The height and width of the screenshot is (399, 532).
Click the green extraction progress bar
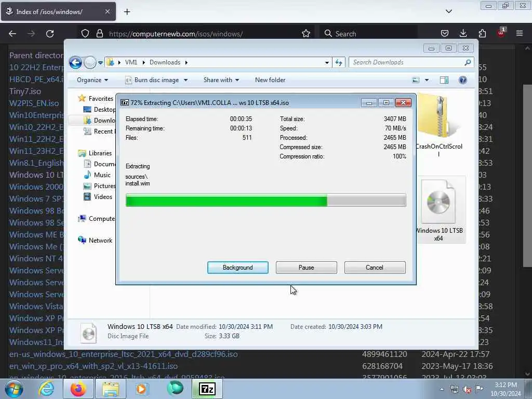coord(265,200)
